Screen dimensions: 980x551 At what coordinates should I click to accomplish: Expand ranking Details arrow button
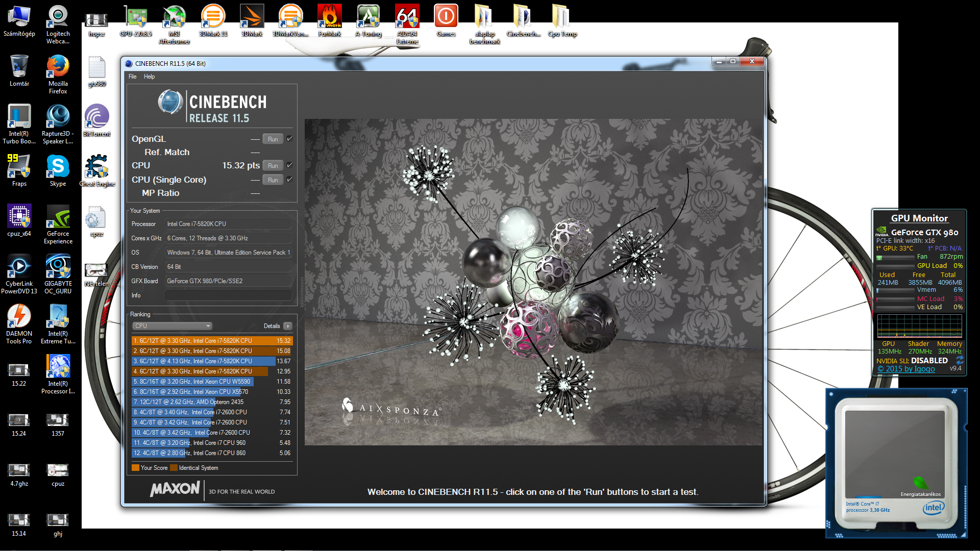click(x=288, y=326)
